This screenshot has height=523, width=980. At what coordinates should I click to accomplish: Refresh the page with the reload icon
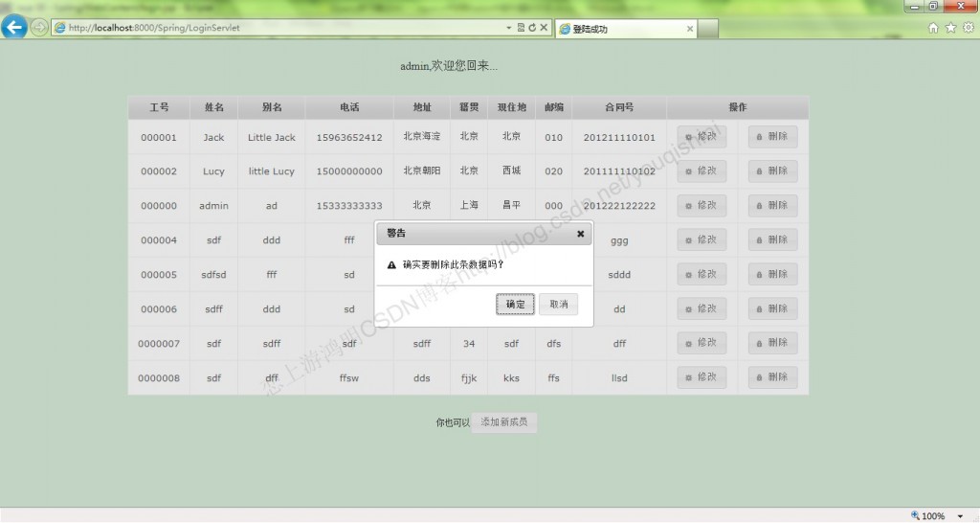click(532, 28)
